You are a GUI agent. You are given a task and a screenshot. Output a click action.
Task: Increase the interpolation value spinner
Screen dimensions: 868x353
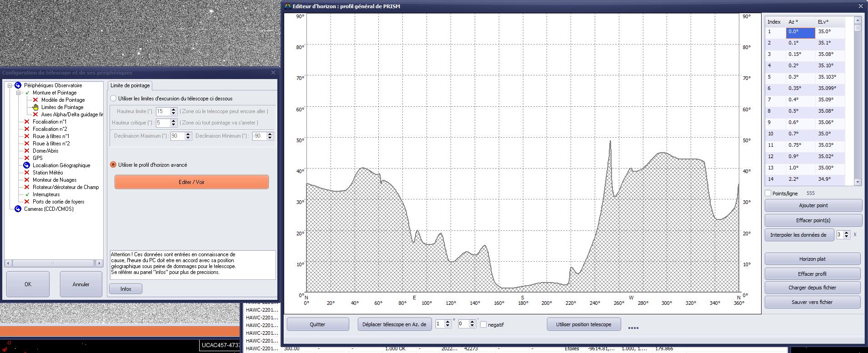coord(846,233)
